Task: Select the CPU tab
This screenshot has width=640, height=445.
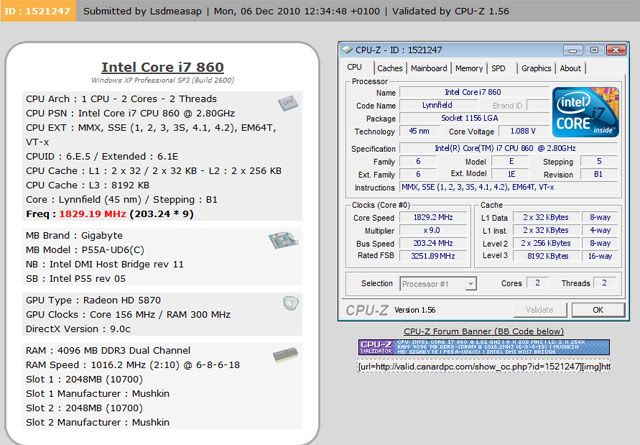Action: [354, 67]
